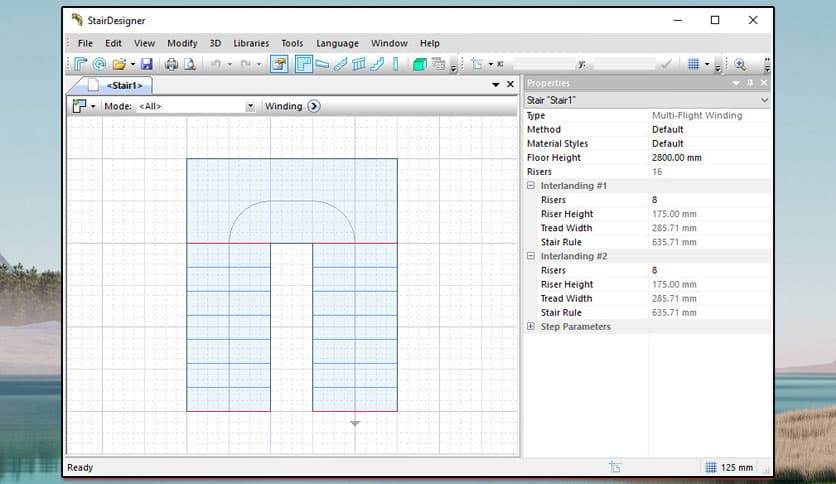The height and width of the screenshot is (484, 836).
Task: Click the grid icon in the status bar
Action: [x=711, y=467]
